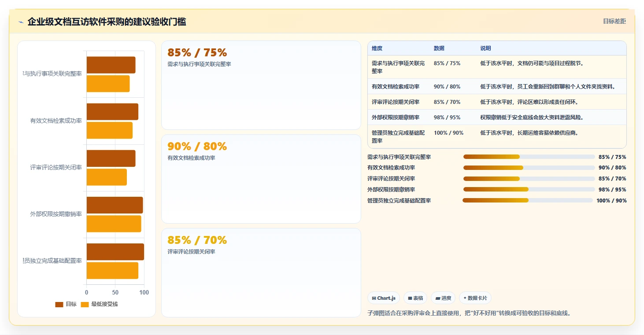Click the note 低于该水平时，长期运维容易依赖供应商。

coord(529,133)
